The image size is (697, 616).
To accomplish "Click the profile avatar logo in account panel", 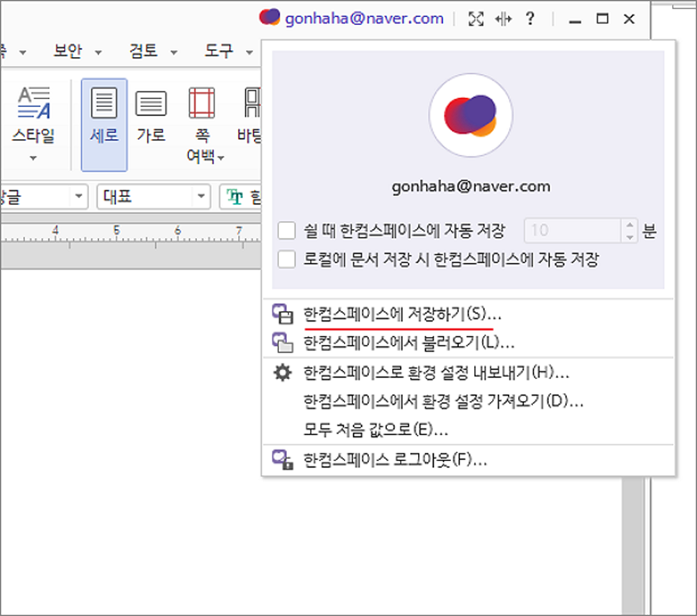I will click(470, 115).
